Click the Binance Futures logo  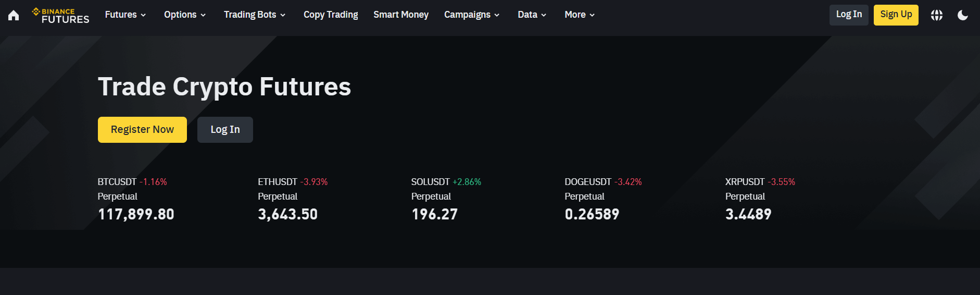coord(60,15)
